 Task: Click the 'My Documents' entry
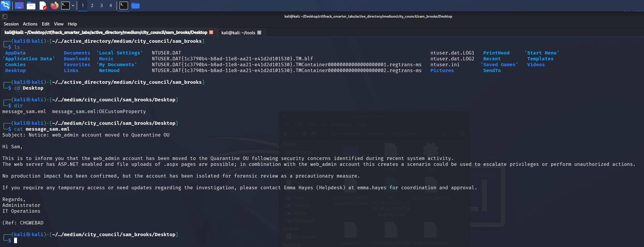click(117, 65)
